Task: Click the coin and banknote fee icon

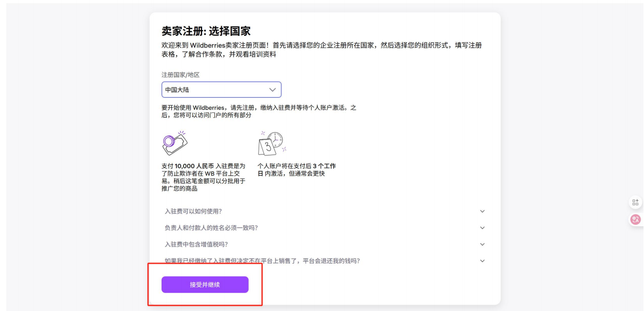Action: 175,143
